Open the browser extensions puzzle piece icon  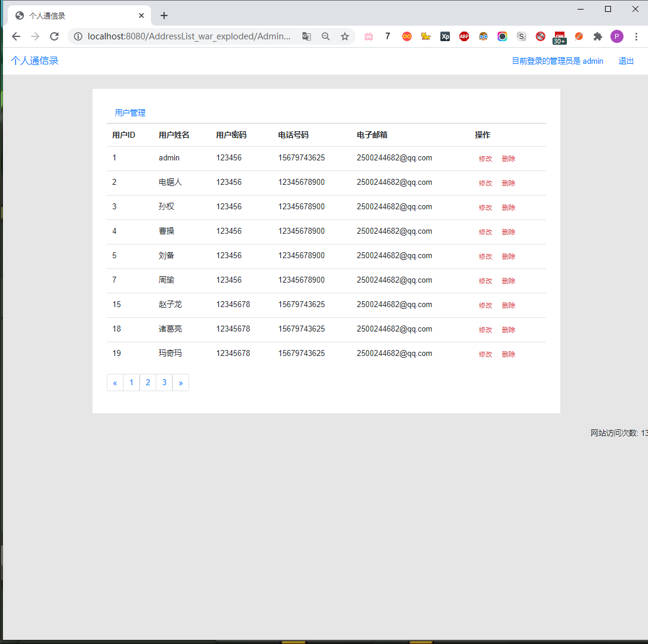tap(598, 36)
